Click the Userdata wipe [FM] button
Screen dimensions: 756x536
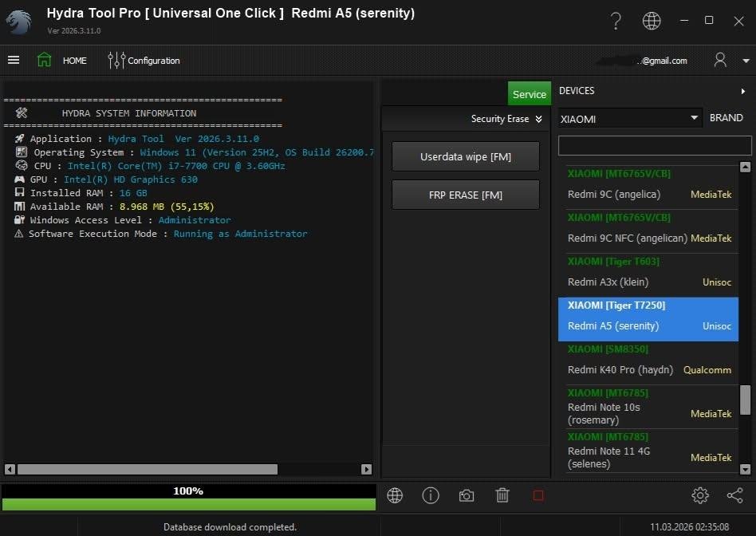click(465, 156)
